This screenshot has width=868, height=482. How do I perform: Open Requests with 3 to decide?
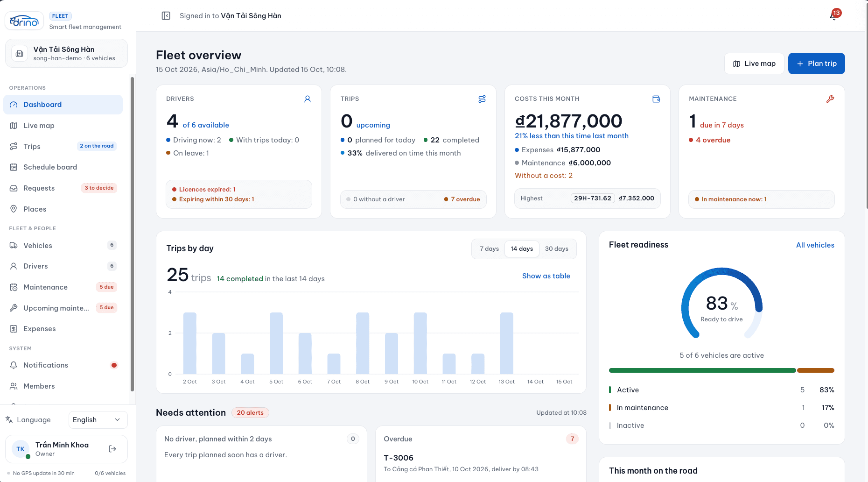pos(63,188)
